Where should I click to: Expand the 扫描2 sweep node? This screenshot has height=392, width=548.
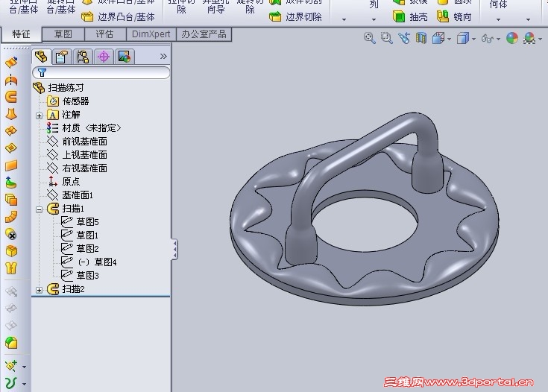click(x=39, y=290)
